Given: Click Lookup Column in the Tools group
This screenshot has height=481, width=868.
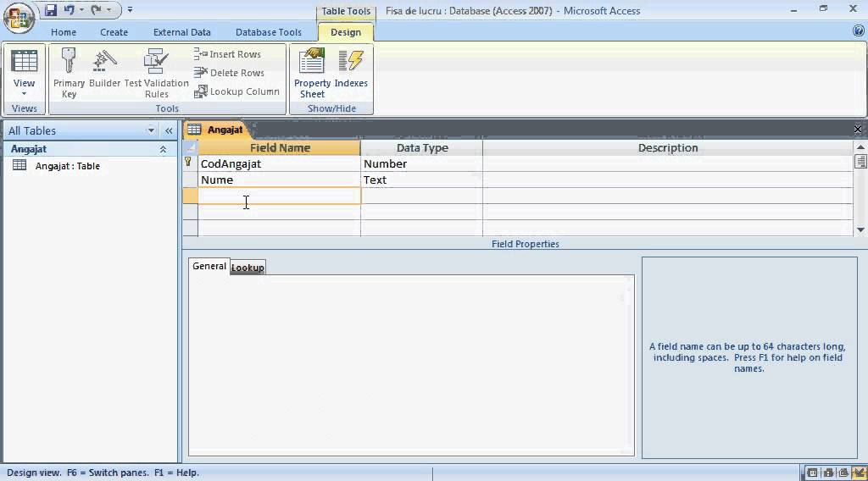Looking at the screenshot, I should 237,91.
